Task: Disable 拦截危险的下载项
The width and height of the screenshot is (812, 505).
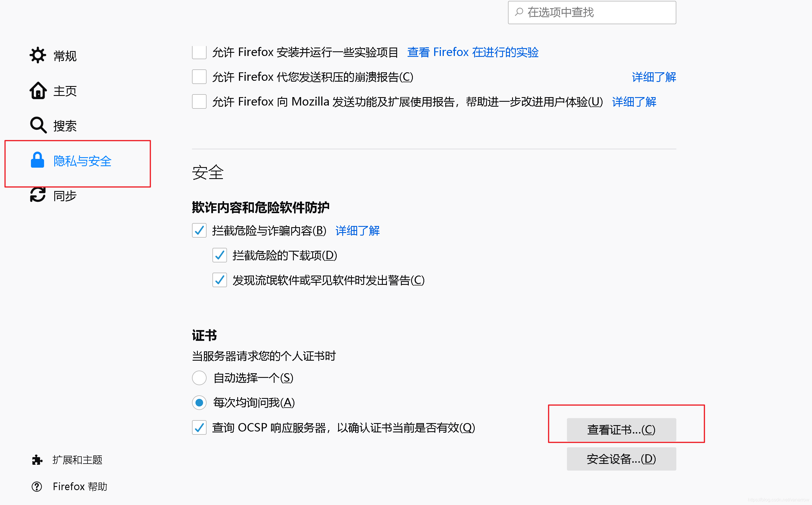Action: [x=219, y=255]
